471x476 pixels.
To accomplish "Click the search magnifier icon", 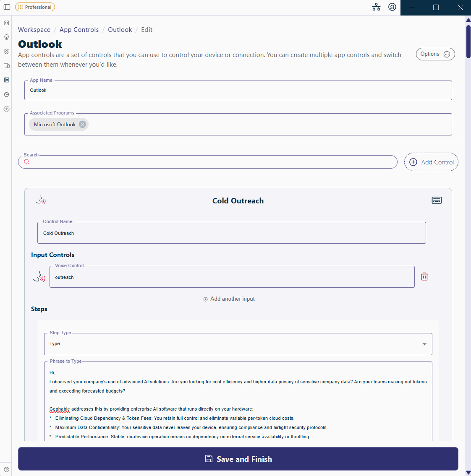I will (x=27, y=162).
